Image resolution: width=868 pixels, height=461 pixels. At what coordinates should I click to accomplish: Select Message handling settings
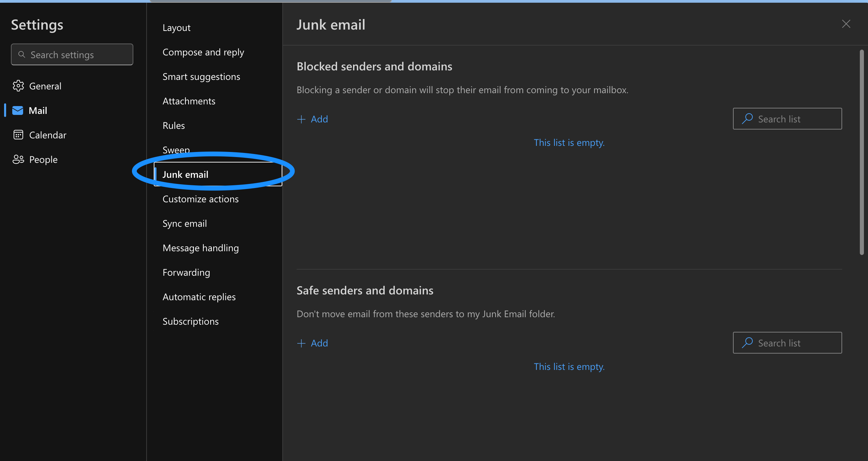click(201, 248)
